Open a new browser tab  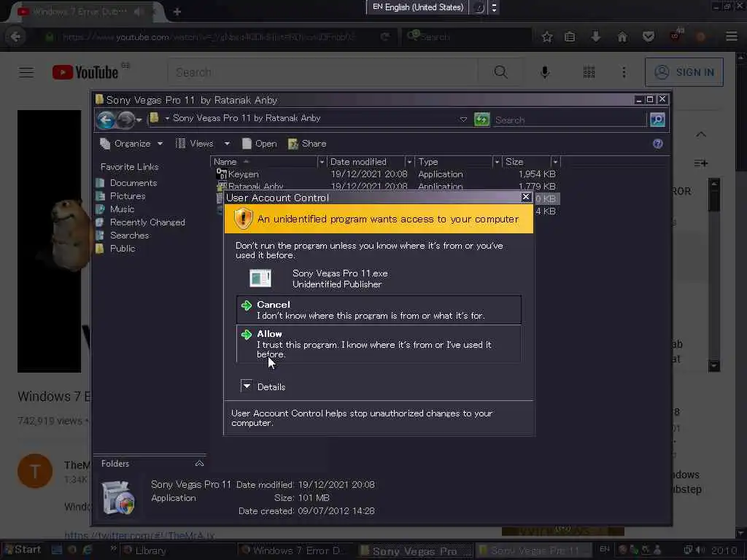tap(177, 12)
